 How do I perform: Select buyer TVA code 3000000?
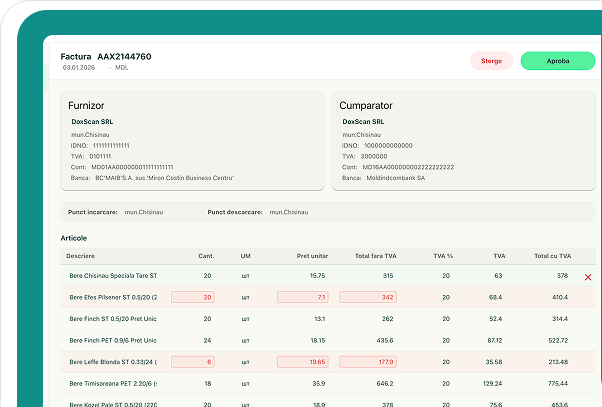[374, 156]
